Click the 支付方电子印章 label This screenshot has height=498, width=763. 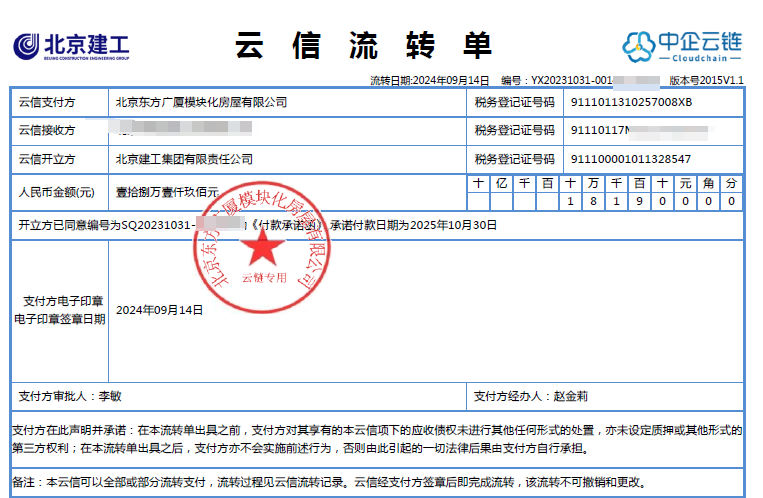(63, 301)
